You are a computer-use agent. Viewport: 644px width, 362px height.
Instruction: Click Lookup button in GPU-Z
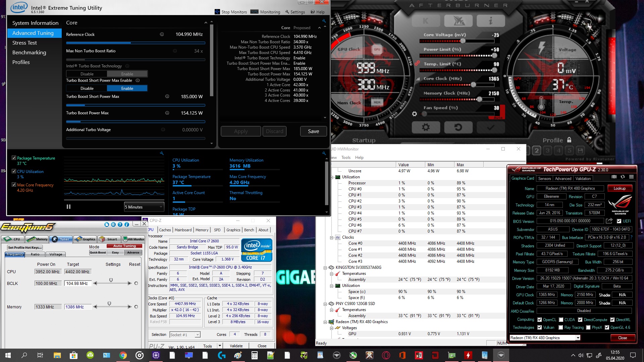tap(620, 188)
